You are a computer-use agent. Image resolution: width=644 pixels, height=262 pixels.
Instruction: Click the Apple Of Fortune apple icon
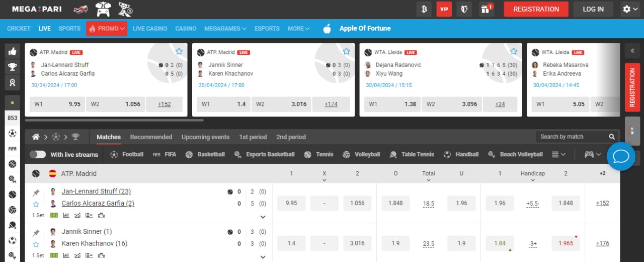[x=327, y=29]
